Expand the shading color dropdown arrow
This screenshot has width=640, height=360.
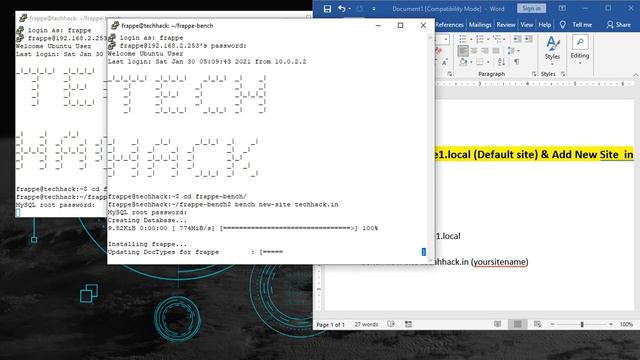click(471, 62)
